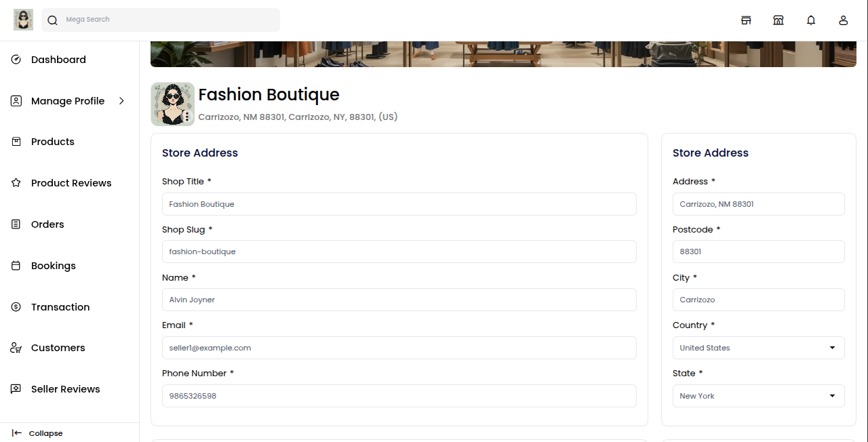The width and height of the screenshot is (868, 442).
Task: Click the profile avatar in top-left corner
Action: click(x=23, y=20)
